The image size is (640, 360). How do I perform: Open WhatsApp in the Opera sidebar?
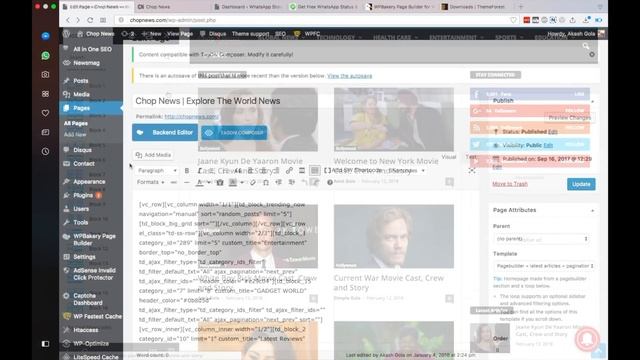point(45,56)
